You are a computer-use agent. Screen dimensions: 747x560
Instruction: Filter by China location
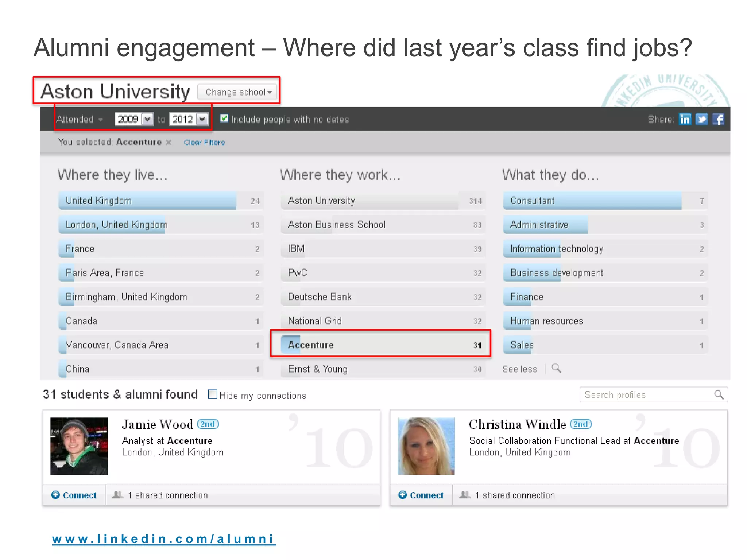[160, 369]
